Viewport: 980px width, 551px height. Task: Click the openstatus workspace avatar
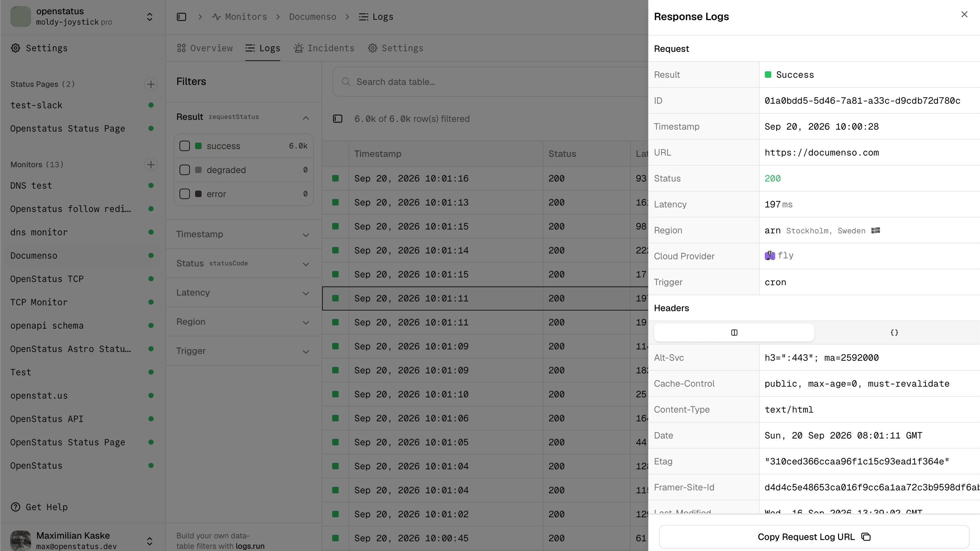20,16
